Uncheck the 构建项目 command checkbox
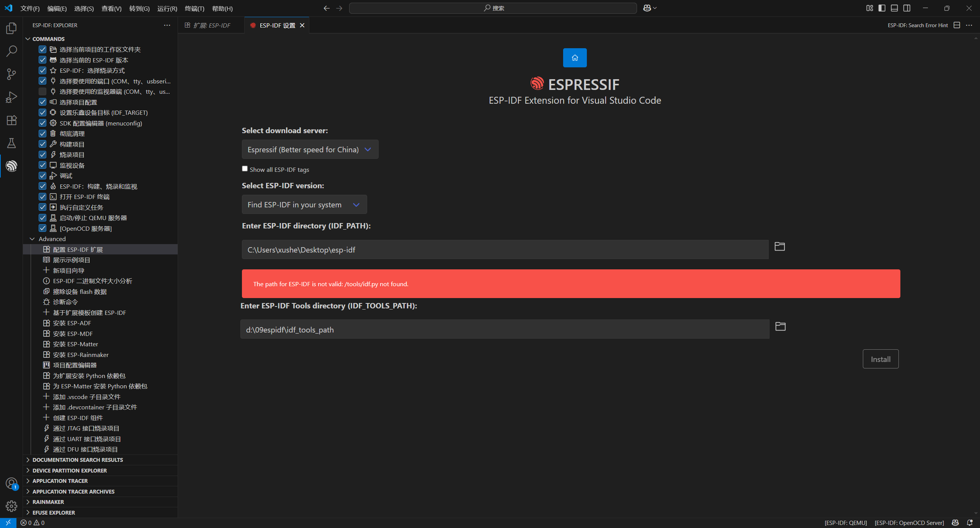 pos(42,144)
